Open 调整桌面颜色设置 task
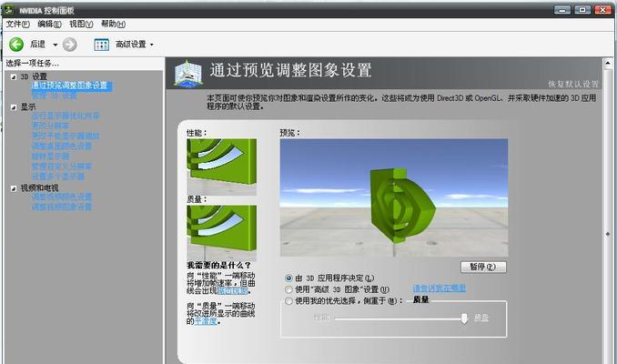The height and width of the screenshot is (364, 617). 61,147
